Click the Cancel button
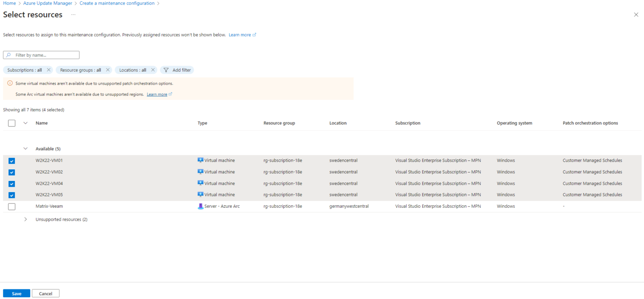This screenshot has width=644, height=299. (x=45, y=293)
